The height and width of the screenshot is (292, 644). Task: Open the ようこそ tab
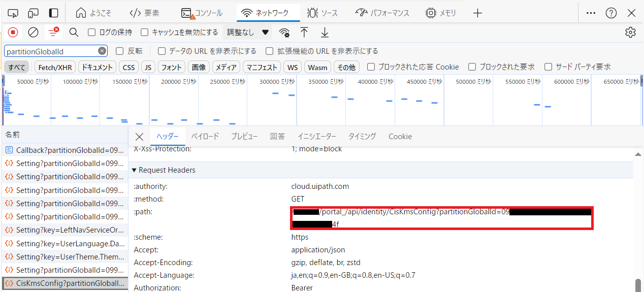tap(93, 13)
